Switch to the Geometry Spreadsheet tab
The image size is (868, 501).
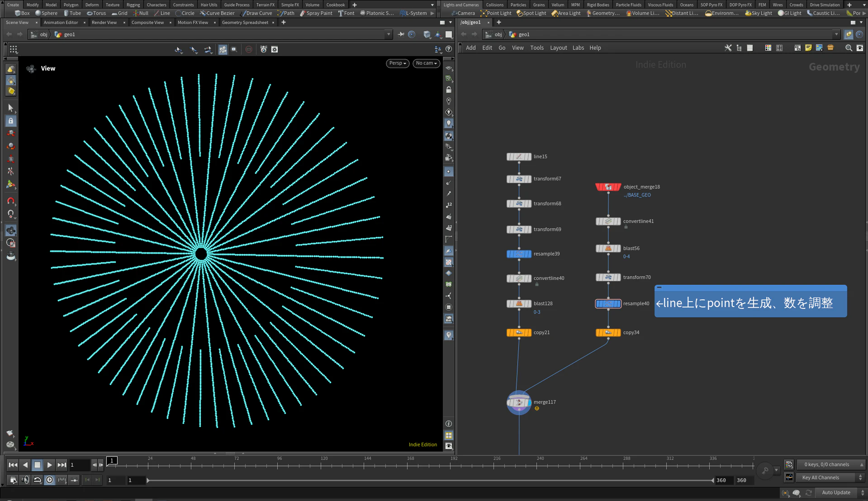pyautogui.click(x=245, y=23)
